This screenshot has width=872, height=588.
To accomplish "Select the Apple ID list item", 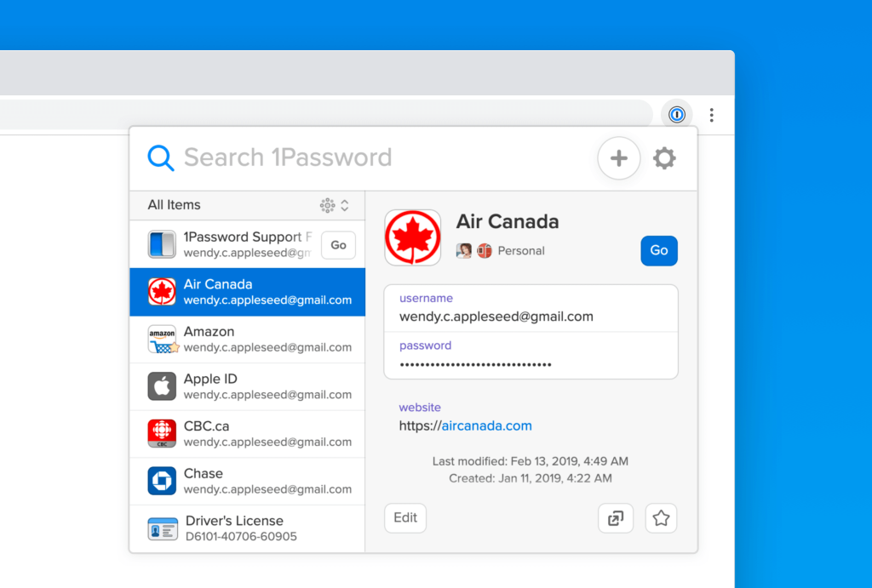I will (x=248, y=386).
